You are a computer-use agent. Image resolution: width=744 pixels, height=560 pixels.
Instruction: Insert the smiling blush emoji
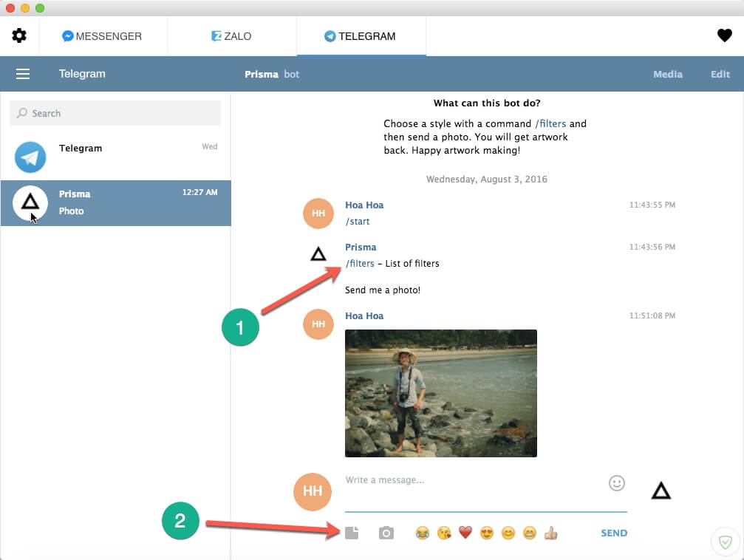tap(508, 533)
